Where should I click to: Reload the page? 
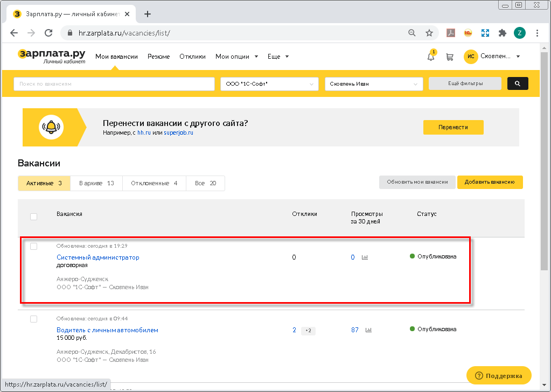click(x=48, y=33)
